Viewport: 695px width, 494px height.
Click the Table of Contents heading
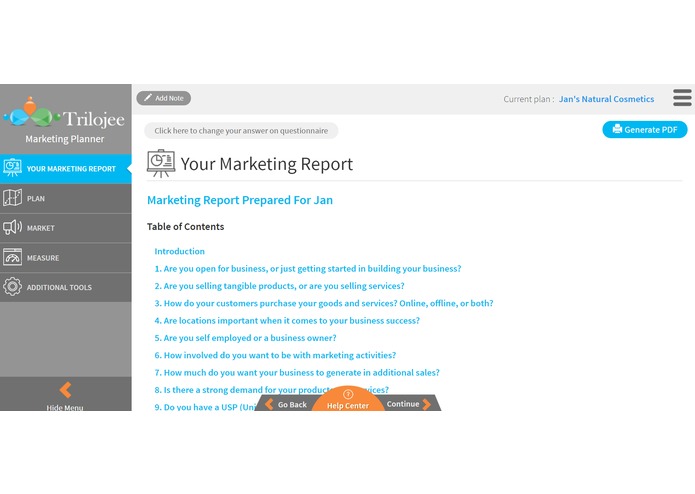point(185,226)
